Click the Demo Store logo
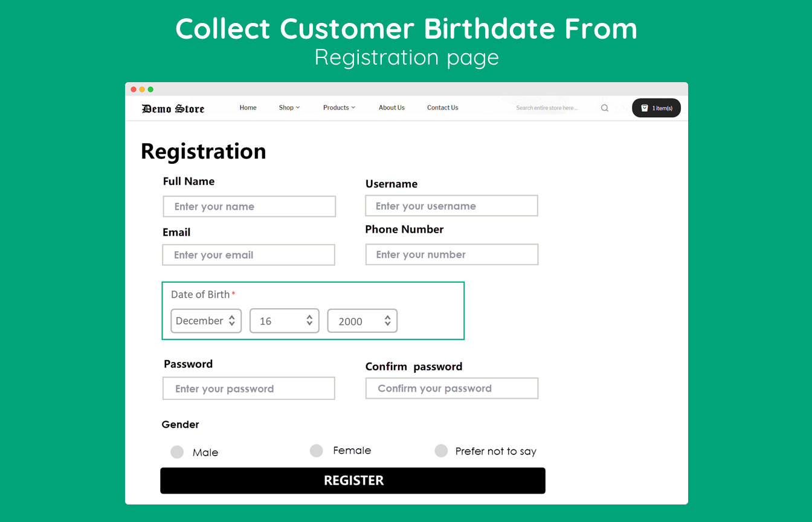The image size is (812, 522). (x=173, y=109)
